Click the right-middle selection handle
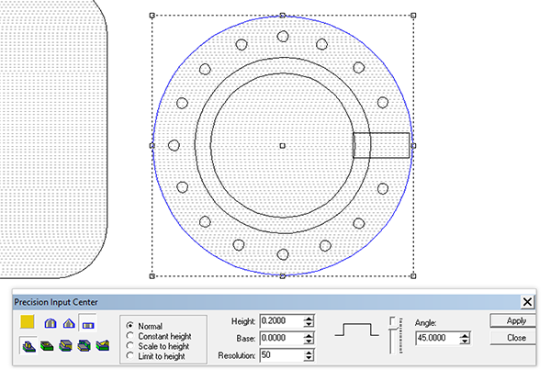The image size is (551, 392). tap(413, 145)
